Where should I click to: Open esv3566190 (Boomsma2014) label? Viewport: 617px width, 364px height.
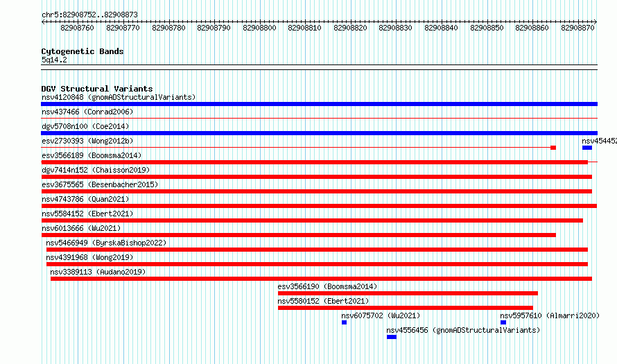click(x=327, y=286)
